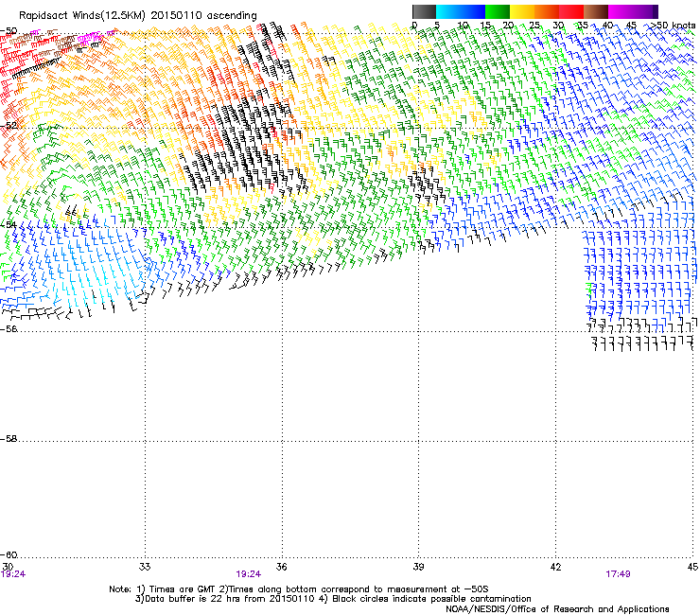Click the cyan-to-blue 5-15 knots legend segment
This screenshot has height=615, width=700.
click(x=461, y=11)
